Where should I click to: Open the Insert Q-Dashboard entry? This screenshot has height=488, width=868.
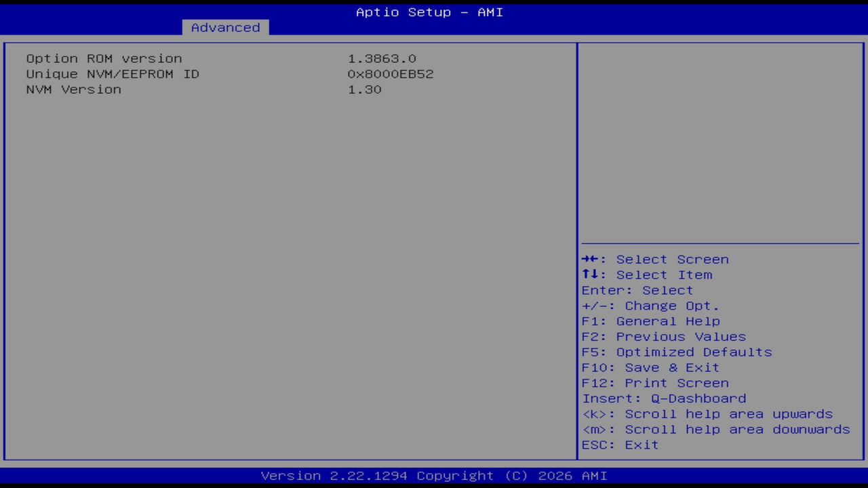point(663,399)
